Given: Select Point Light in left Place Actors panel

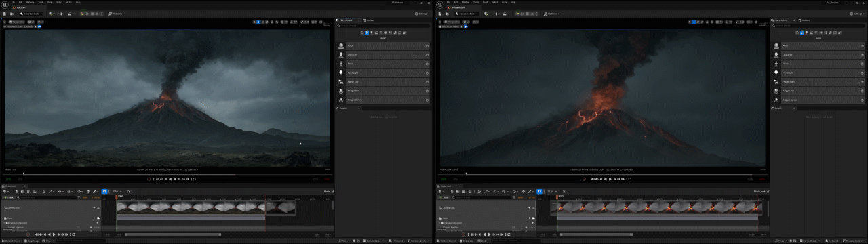Looking at the screenshot, I should point(384,73).
